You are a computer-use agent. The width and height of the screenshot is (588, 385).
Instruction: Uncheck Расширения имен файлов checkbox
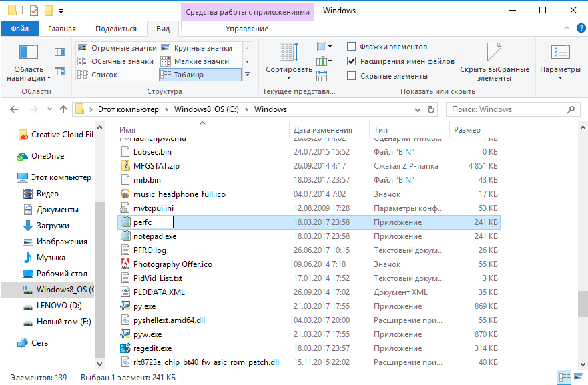pyautogui.click(x=351, y=61)
